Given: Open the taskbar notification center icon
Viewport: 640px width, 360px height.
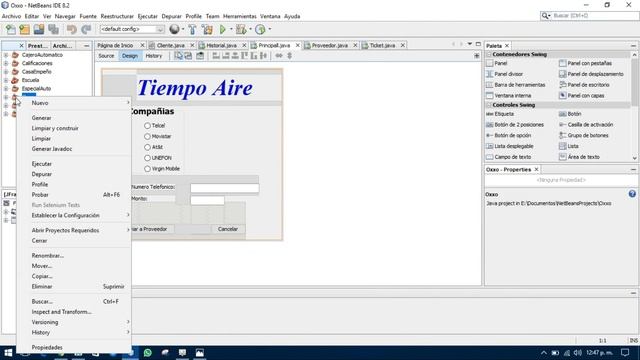Looking at the screenshot, I should tap(625, 353).
